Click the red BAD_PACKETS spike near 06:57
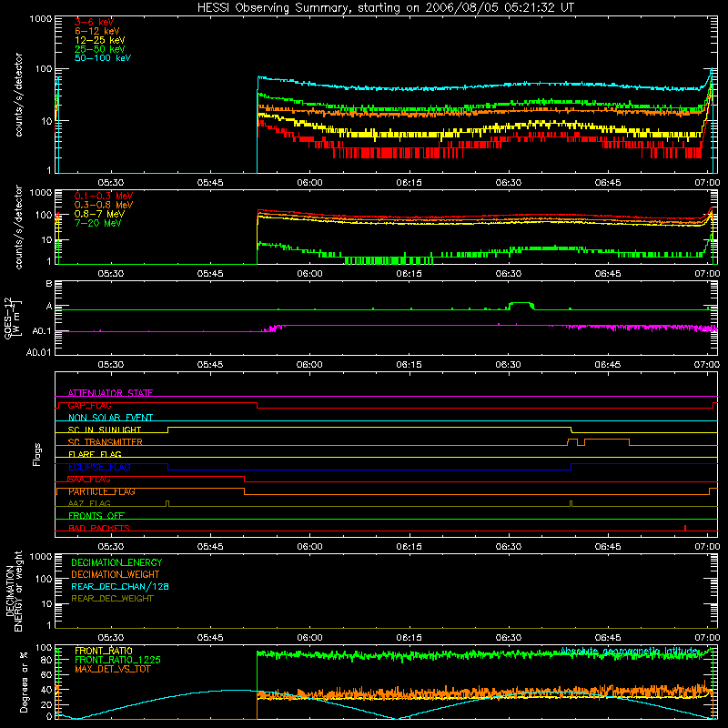The height and width of the screenshot is (728, 728). coord(685,528)
